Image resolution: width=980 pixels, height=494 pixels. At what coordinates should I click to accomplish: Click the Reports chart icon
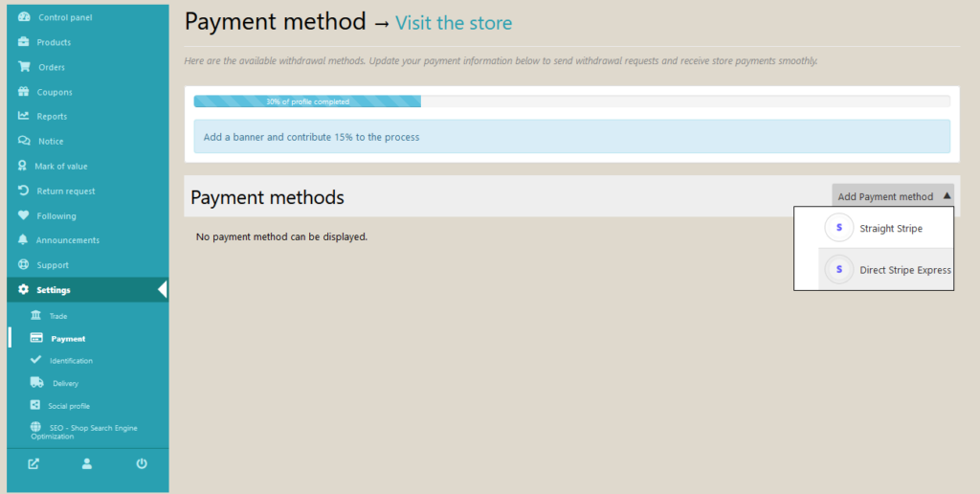(23, 116)
